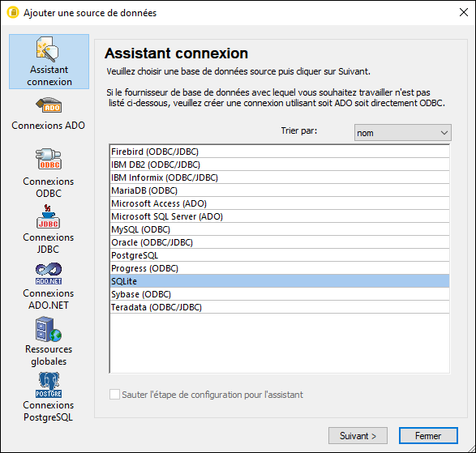
Task: Select IBM DB2 (ODBC/JDBC) entry
Action: tap(280, 165)
